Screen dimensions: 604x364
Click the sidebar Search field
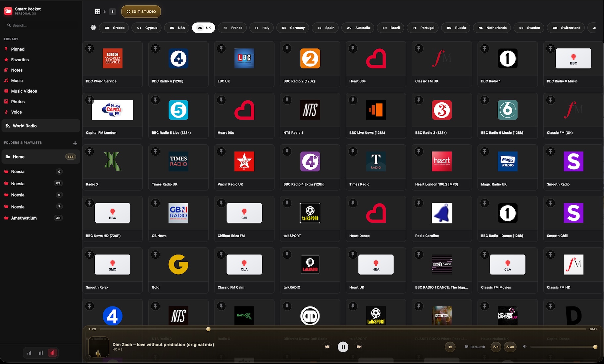point(41,25)
